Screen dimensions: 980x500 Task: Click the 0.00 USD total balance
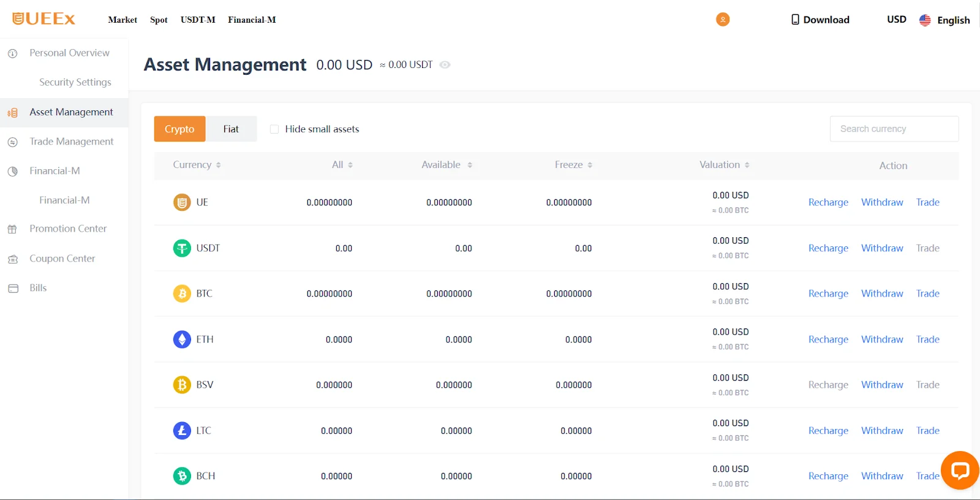pyautogui.click(x=344, y=65)
